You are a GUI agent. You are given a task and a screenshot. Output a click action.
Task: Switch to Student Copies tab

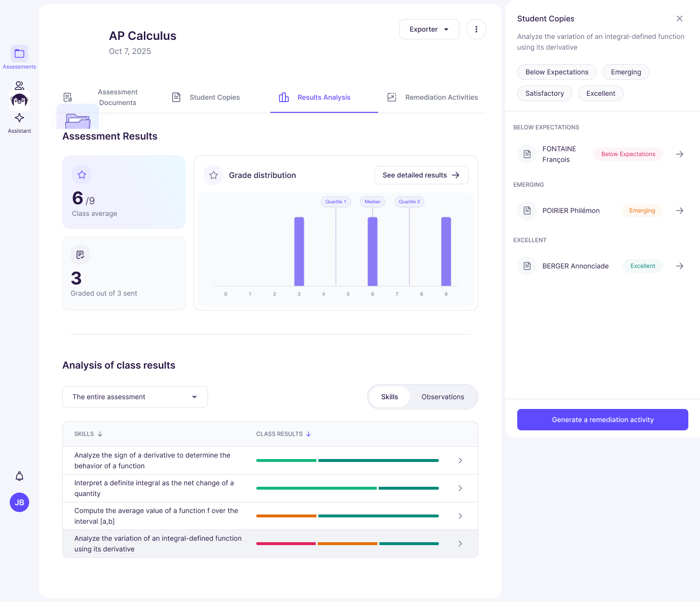[x=206, y=97]
